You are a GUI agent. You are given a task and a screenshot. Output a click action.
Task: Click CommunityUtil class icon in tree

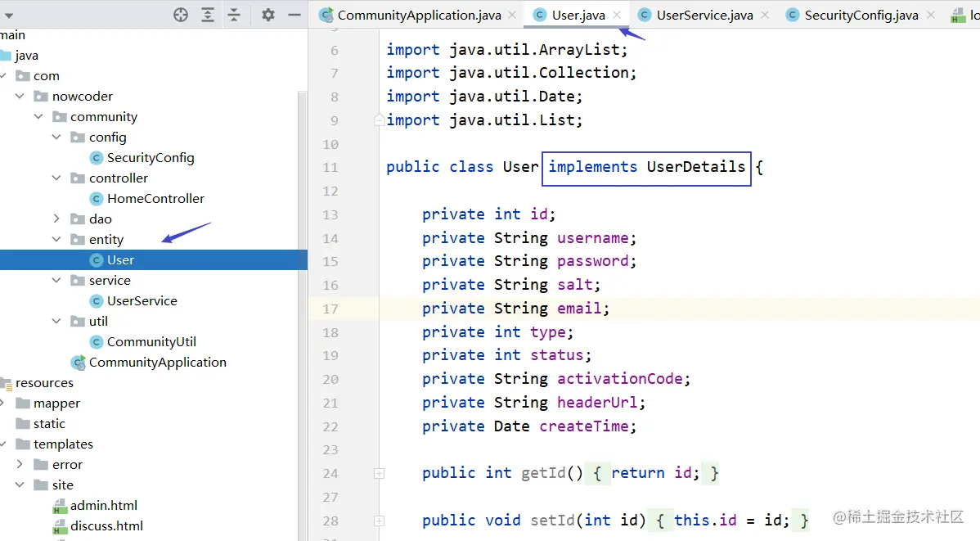pos(96,342)
